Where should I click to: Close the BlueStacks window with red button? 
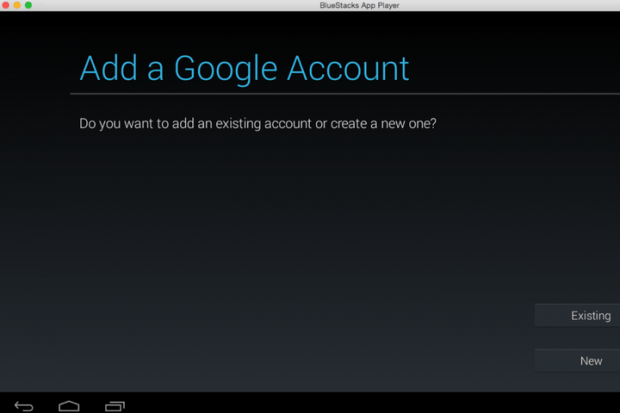pyautogui.click(x=5, y=5)
